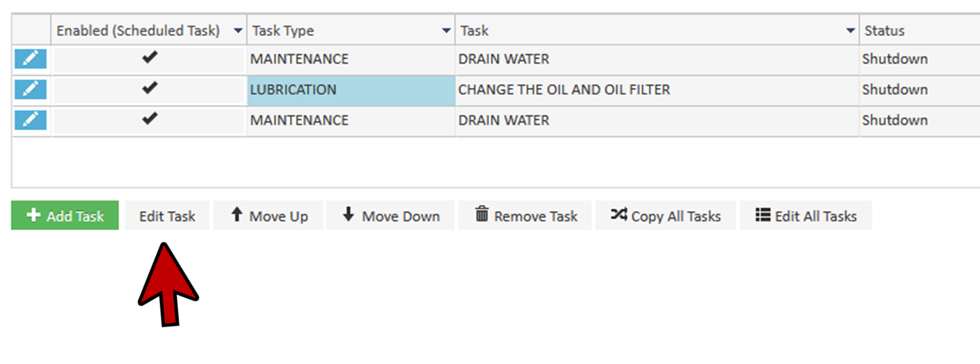The height and width of the screenshot is (364, 980).
Task: Move the selected task down
Action: coord(390,216)
